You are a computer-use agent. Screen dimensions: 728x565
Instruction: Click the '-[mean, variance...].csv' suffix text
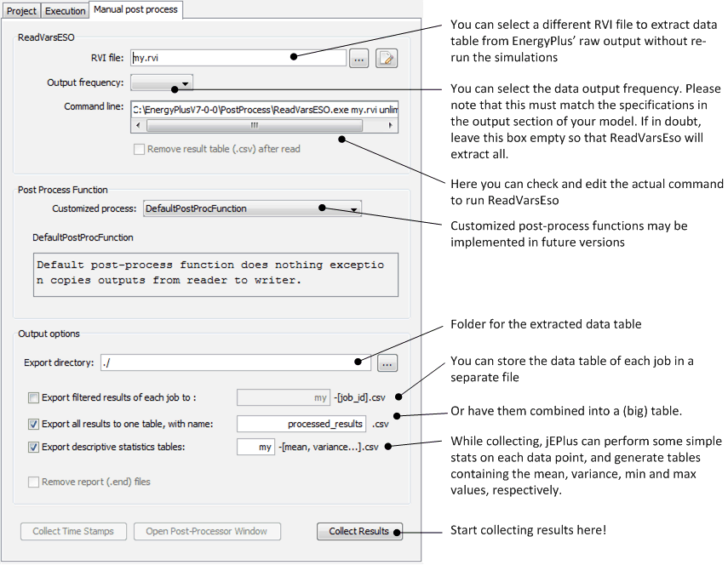click(329, 448)
